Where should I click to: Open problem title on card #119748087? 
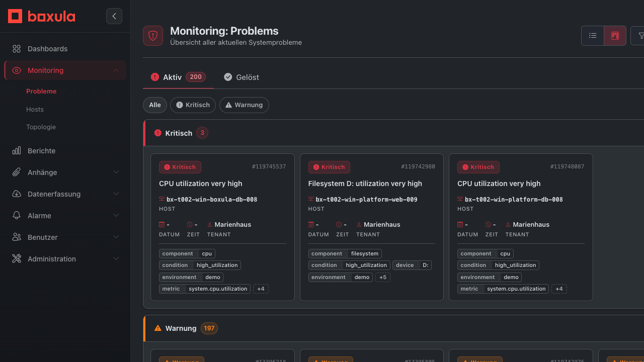coord(499,184)
